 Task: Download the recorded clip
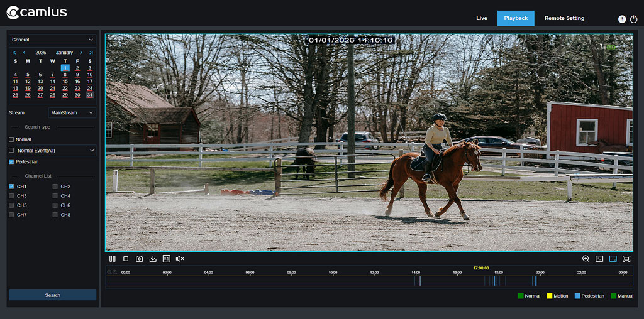click(153, 259)
